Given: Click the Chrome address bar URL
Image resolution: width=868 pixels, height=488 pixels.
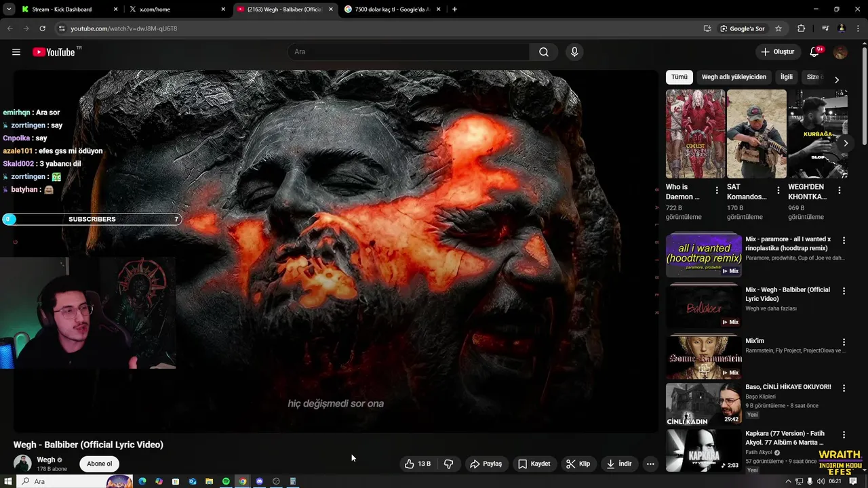Looking at the screenshot, I should (x=124, y=28).
